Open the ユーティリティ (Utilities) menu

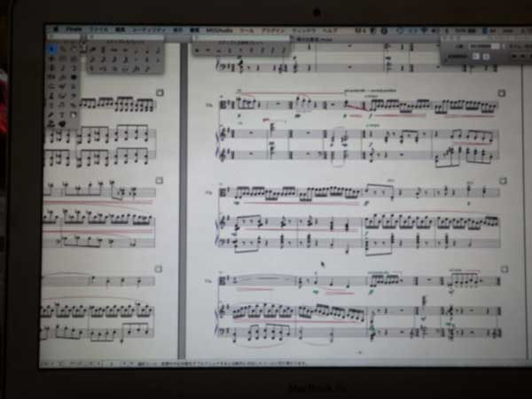[x=149, y=30]
